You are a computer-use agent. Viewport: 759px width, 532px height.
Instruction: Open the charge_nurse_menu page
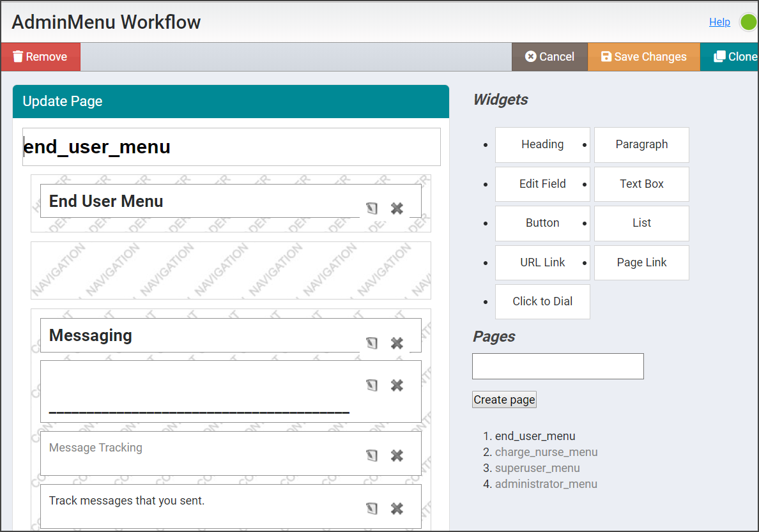pyautogui.click(x=546, y=452)
